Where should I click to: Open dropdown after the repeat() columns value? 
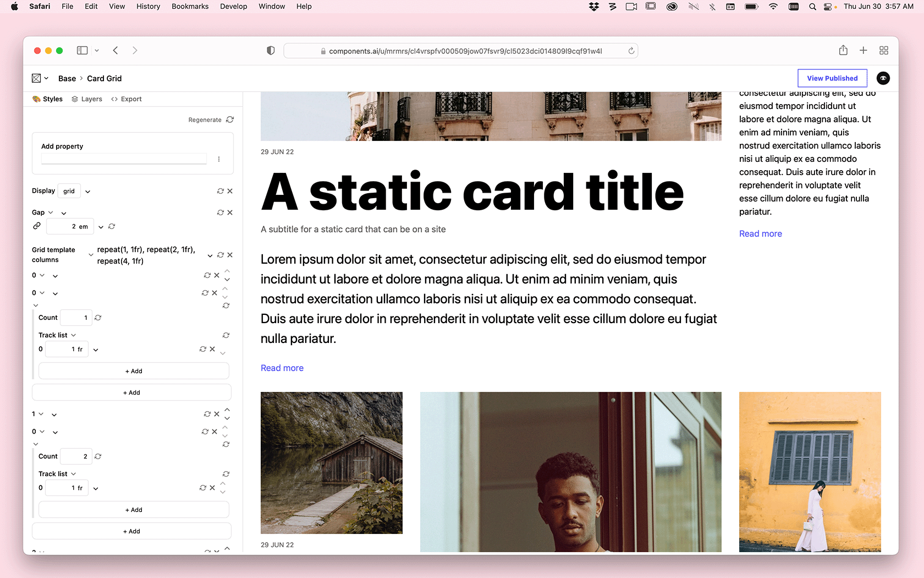(x=210, y=255)
